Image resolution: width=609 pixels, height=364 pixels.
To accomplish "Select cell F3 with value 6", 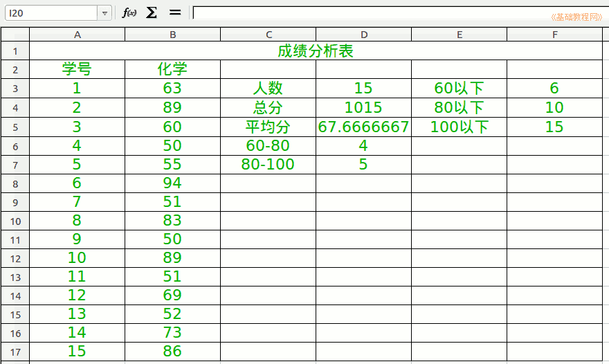I will pyautogui.click(x=555, y=89).
